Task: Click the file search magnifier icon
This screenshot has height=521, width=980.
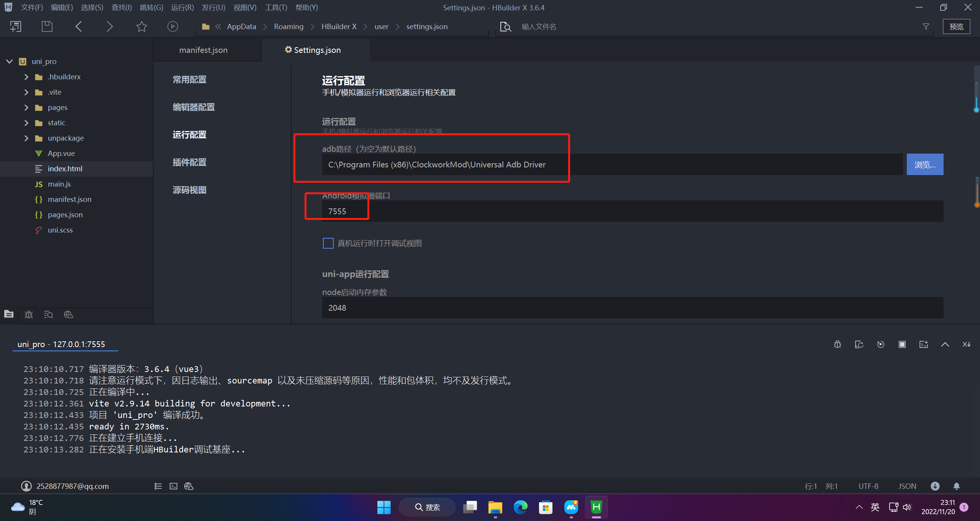Action: (506, 26)
